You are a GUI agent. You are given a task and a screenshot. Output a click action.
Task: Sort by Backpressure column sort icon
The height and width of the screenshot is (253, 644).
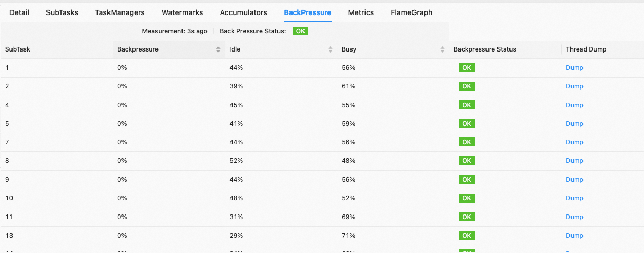pyautogui.click(x=218, y=49)
